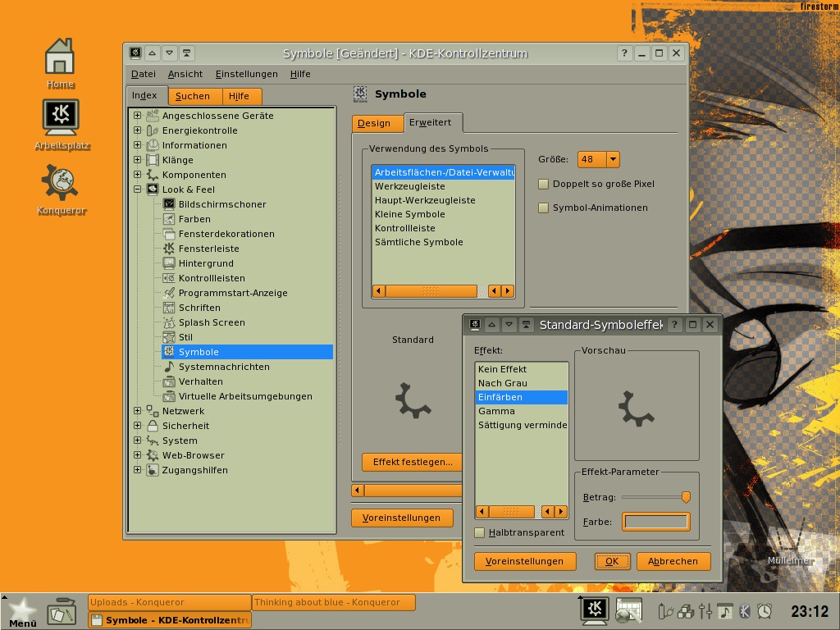Image resolution: width=840 pixels, height=630 pixels.
Task: Open the Ansicht menu
Action: (185, 74)
